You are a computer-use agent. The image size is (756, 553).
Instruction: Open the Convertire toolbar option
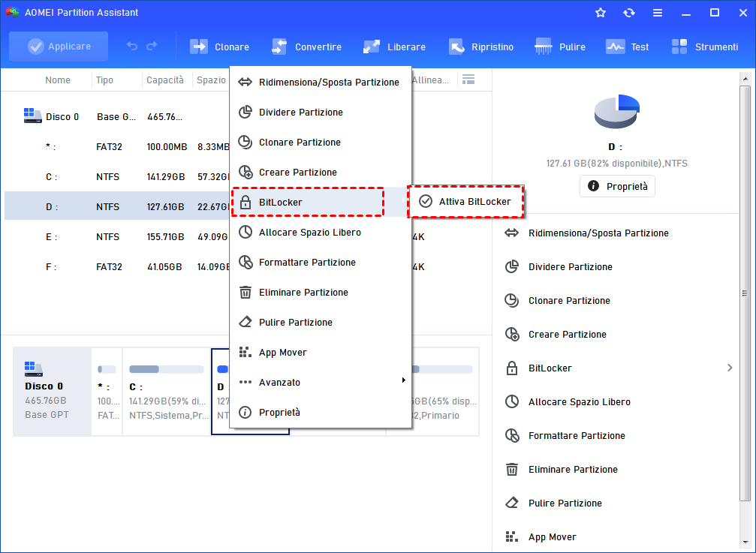306,47
